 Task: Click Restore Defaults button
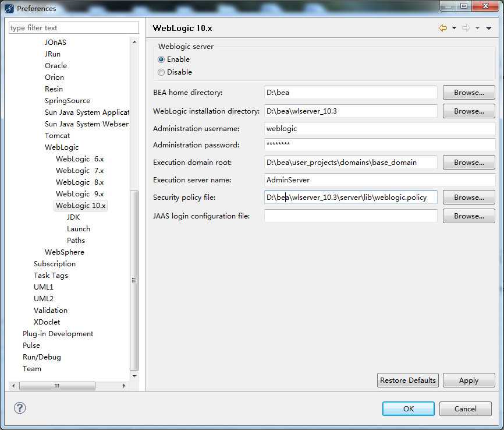pyautogui.click(x=407, y=380)
